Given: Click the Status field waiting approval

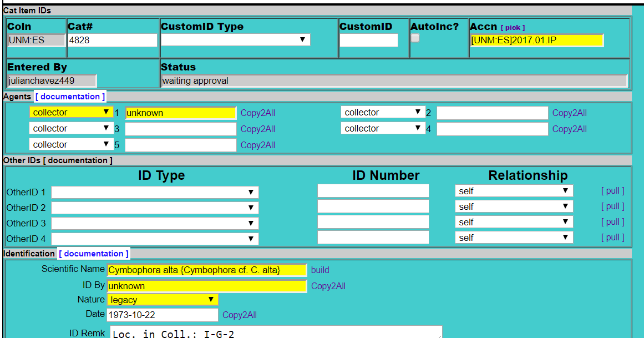Looking at the screenshot, I should 394,80.
